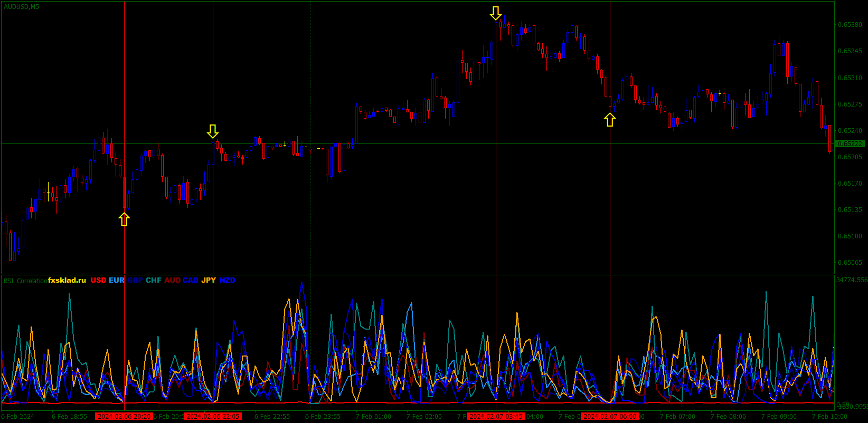Image resolution: width=868 pixels, height=423 pixels.
Task: Click the indicator scale value 34774.556
Action: click(852, 280)
